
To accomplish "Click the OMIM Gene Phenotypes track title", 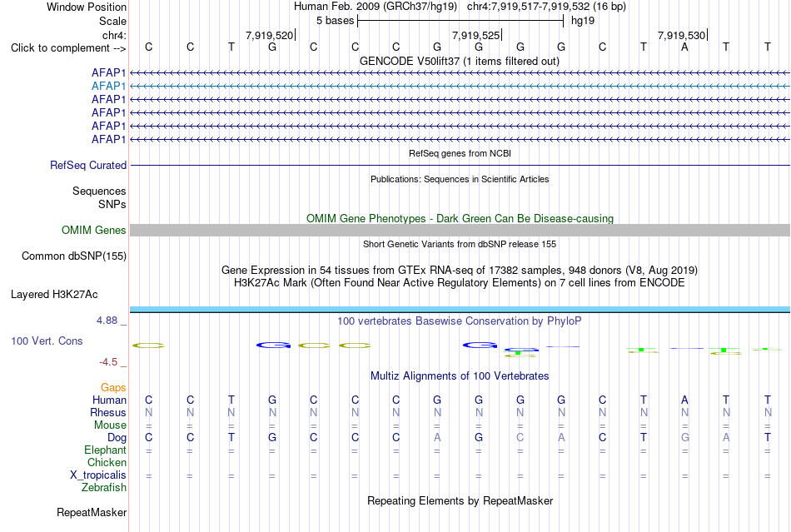I will tap(460, 218).
